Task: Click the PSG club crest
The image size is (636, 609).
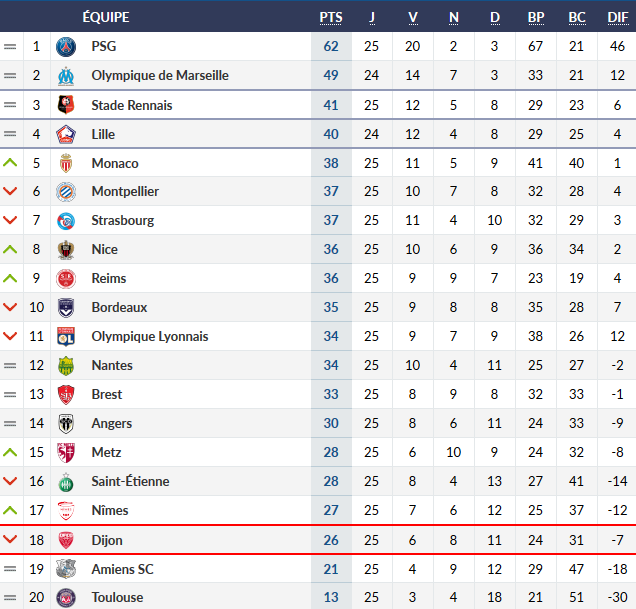Action: tap(67, 46)
